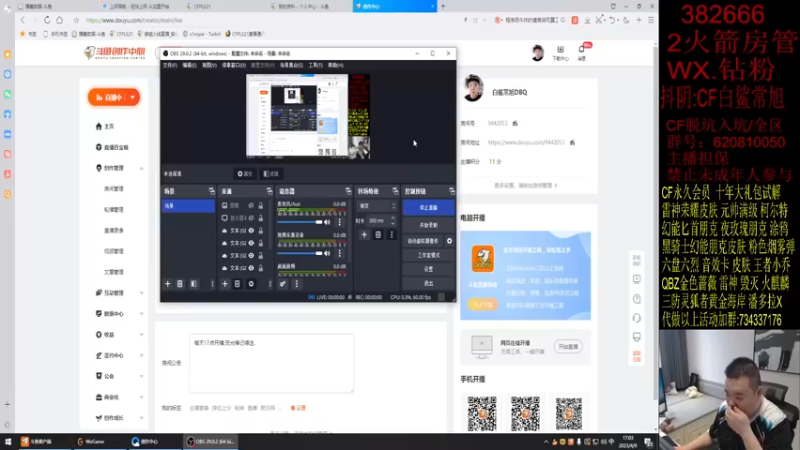Toggle 工作室模式 studio mode in OBS
The width and height of the screenshot is (800, 450).
pyautogui.click(x=428, y=255)
